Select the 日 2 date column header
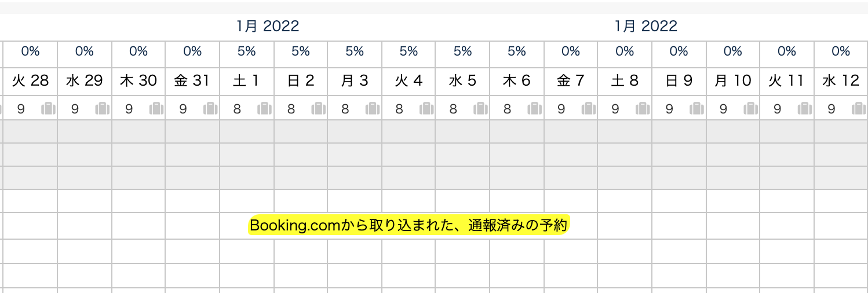Viewport: 868px width, 293px height. (301, 81)
